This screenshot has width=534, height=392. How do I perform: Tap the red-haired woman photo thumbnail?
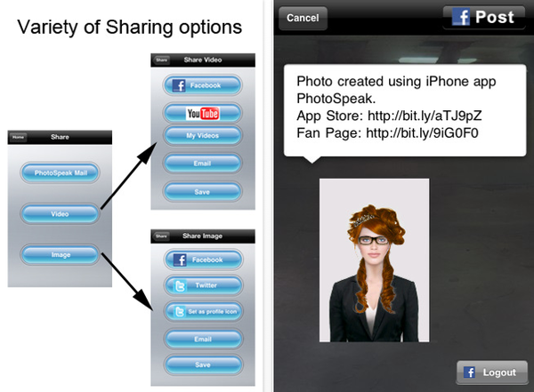[374, 260]
